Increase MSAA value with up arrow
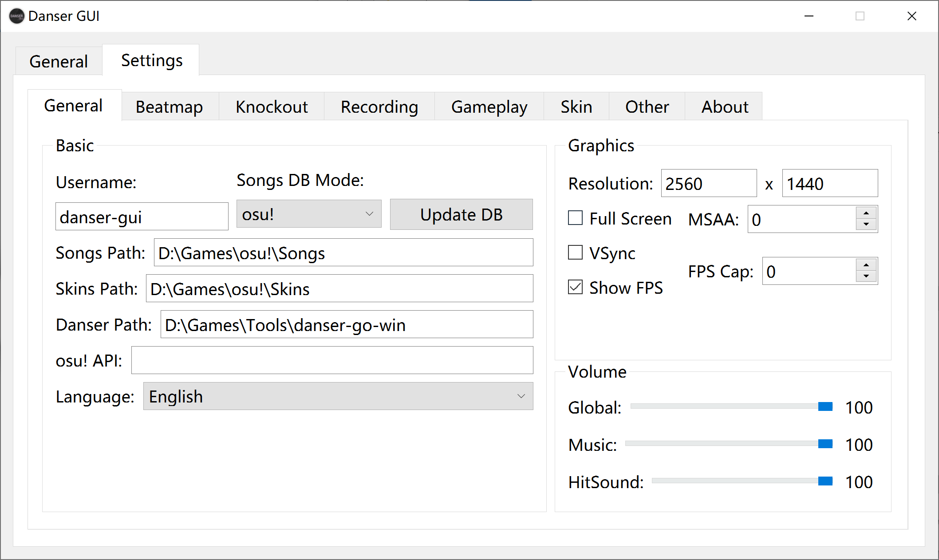The image size is (939, 560). [866, 213]
